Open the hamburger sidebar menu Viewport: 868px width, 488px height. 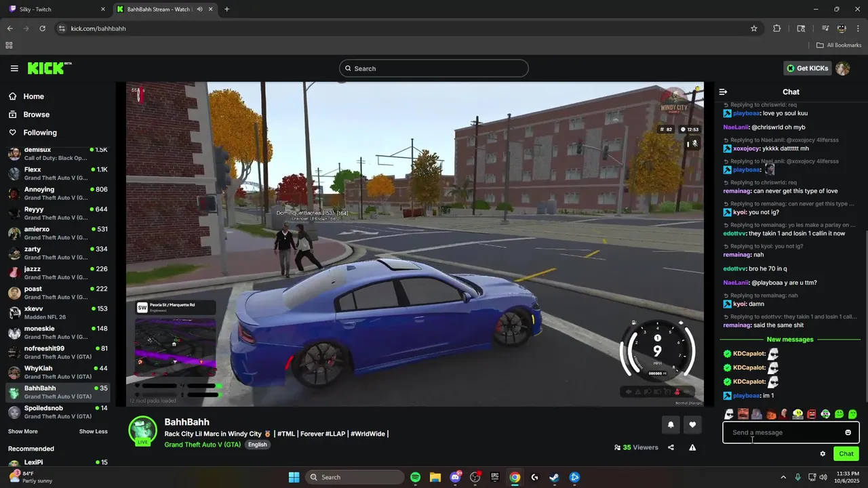pyautogui.click(x=14, y=68)
